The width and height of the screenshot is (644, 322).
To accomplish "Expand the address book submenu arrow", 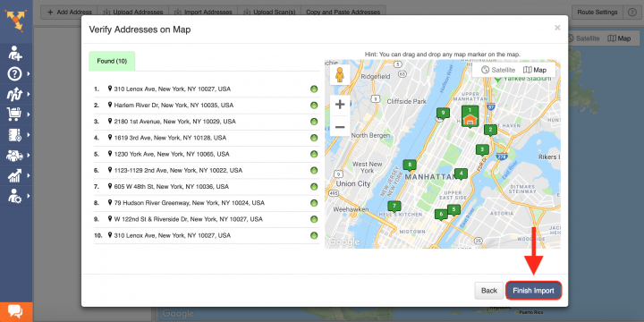I will (29, 135).
